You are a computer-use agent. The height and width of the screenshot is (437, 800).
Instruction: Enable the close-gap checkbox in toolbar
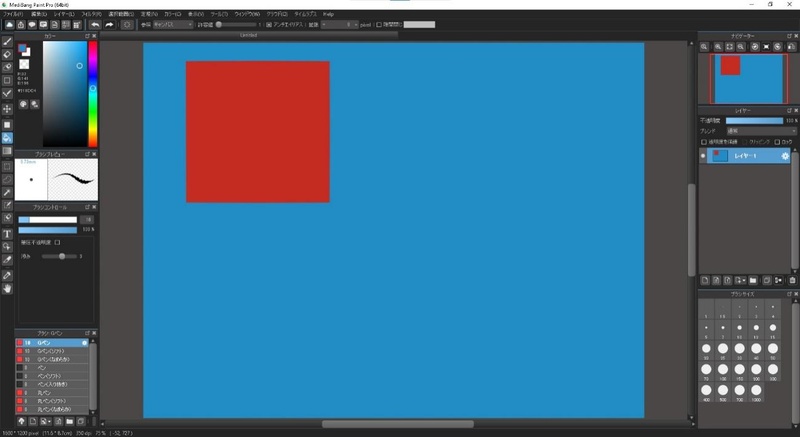pyautogui.click(x=379, y=24)
